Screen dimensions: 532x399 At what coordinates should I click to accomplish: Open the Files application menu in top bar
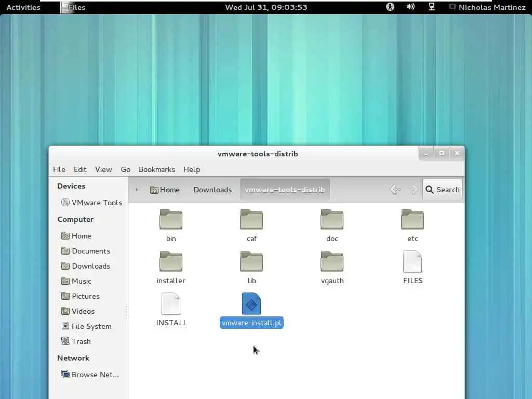(x=73, y=7)
